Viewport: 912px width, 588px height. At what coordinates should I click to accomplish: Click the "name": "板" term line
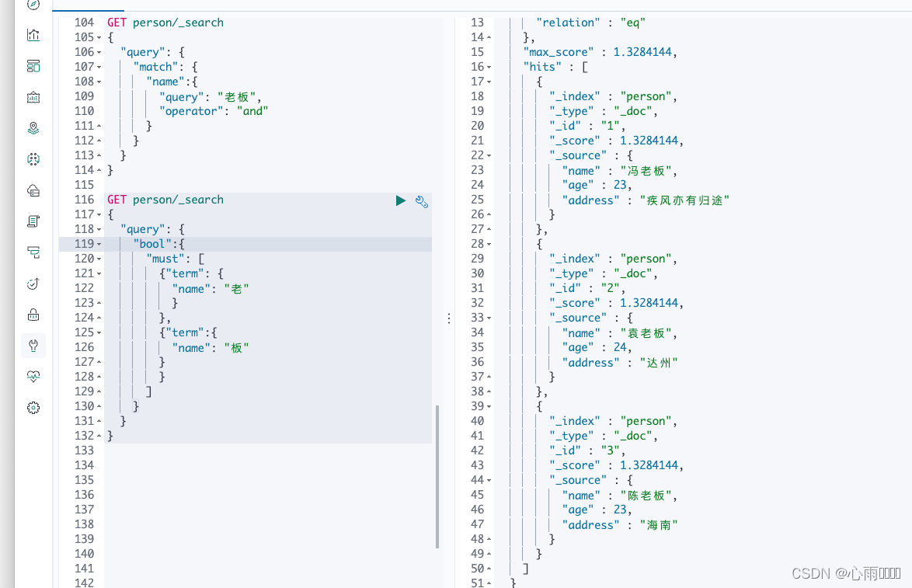(211, 348)
